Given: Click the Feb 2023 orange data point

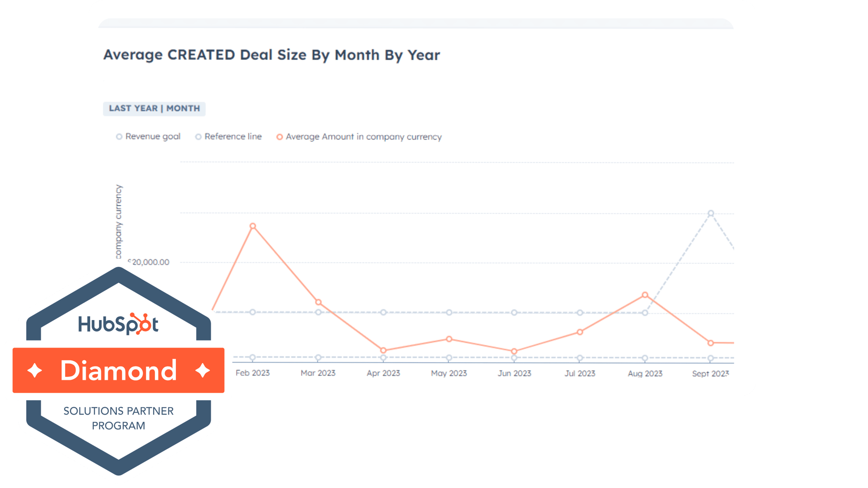Looking at the screenshot, I should (253, 226).
